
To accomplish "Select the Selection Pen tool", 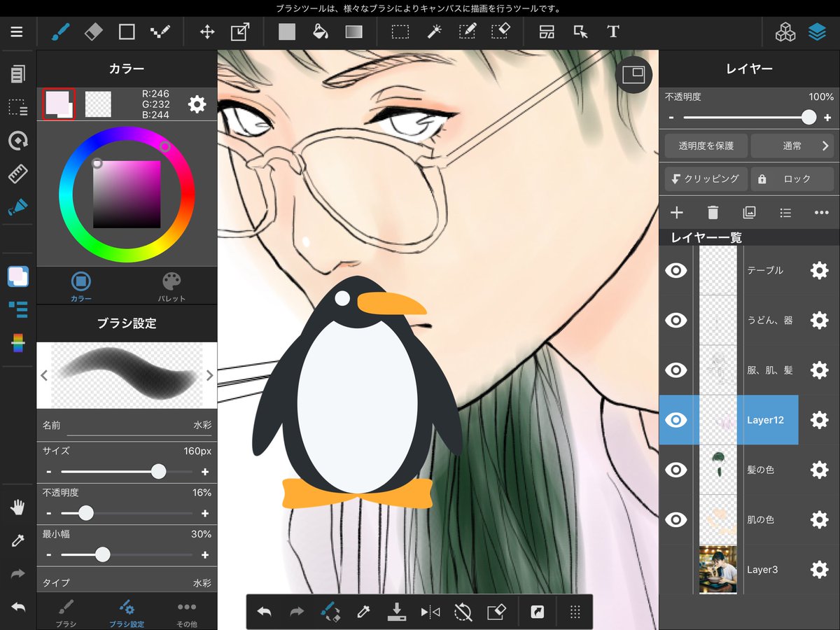I will pyautogui.click(x=467, y=31).
